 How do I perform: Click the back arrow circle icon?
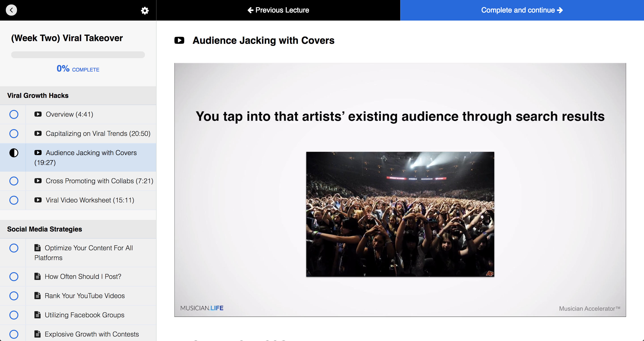[x=11, y=10]
